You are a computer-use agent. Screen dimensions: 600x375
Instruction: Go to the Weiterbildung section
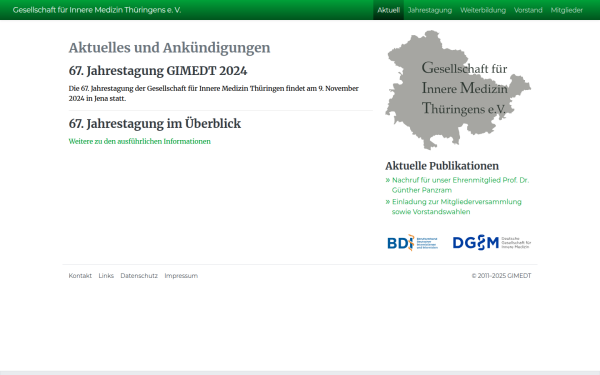coord(483,10)
